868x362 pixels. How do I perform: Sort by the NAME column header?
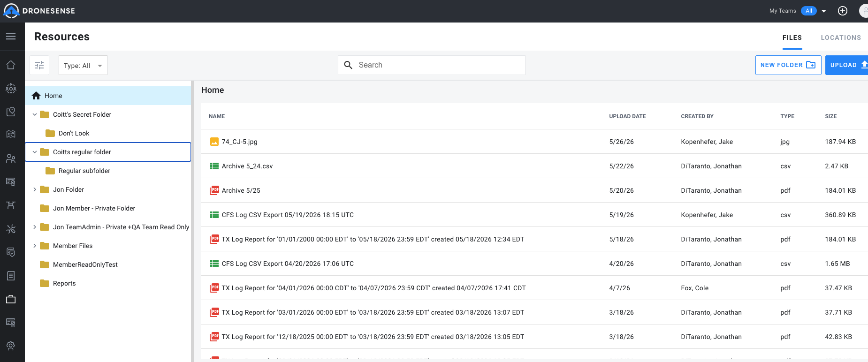[x=217, y=116]
